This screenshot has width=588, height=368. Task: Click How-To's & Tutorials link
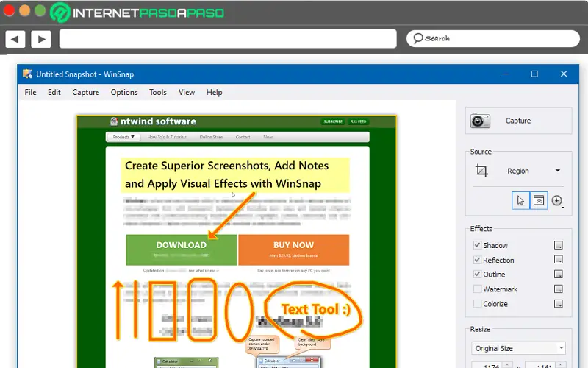pos(167,137)
